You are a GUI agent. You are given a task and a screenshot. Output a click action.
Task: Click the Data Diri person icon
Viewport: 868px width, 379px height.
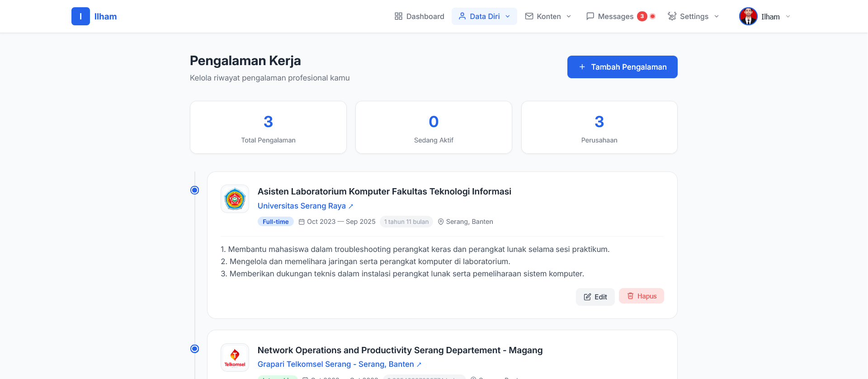click(x=462, y=16)
